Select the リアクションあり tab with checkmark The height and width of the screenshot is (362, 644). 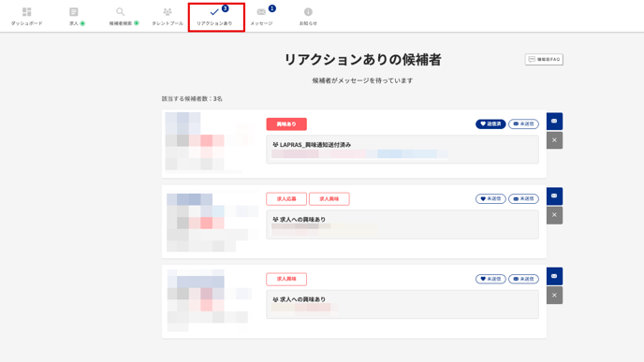[216, 17]
